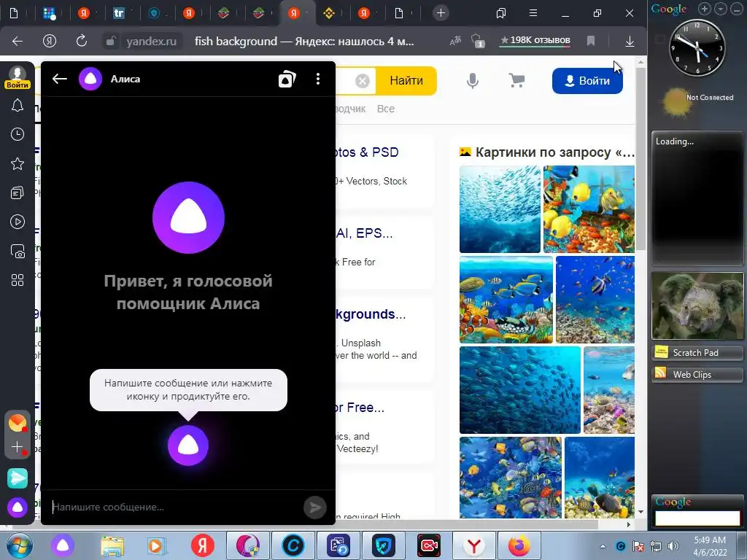
Task: Open the image search camera icon in Alisa header
Action: (x=287, y=79)
